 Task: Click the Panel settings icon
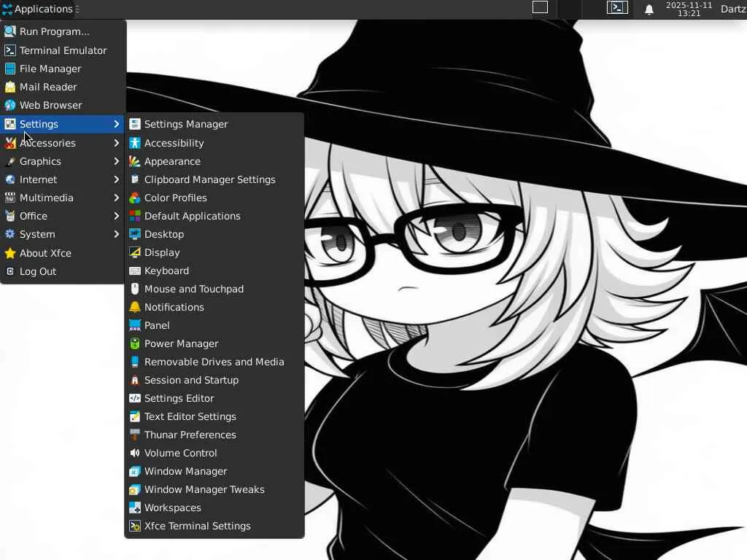[135, 325]
